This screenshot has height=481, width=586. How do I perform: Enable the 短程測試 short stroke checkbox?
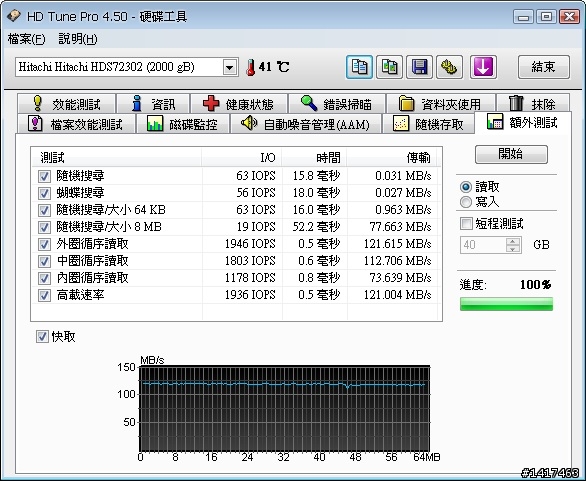[x=466, y=224]
